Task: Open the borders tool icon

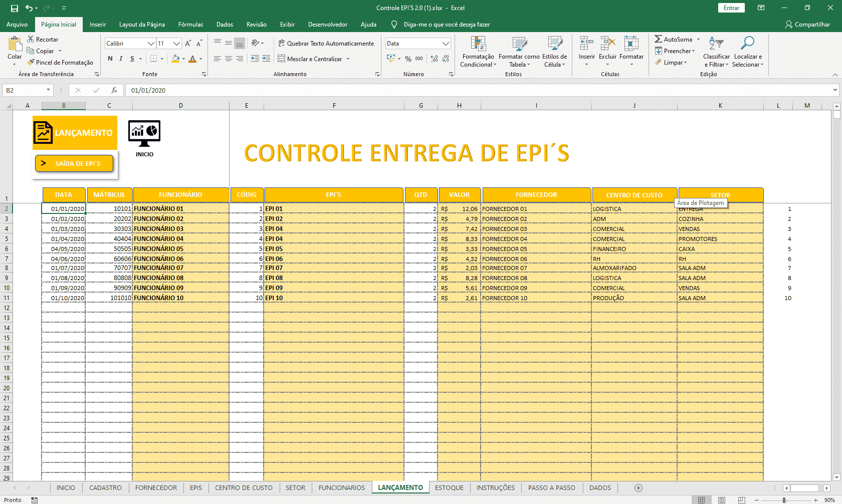Action: pyautogui.click(x=154, y=59)
